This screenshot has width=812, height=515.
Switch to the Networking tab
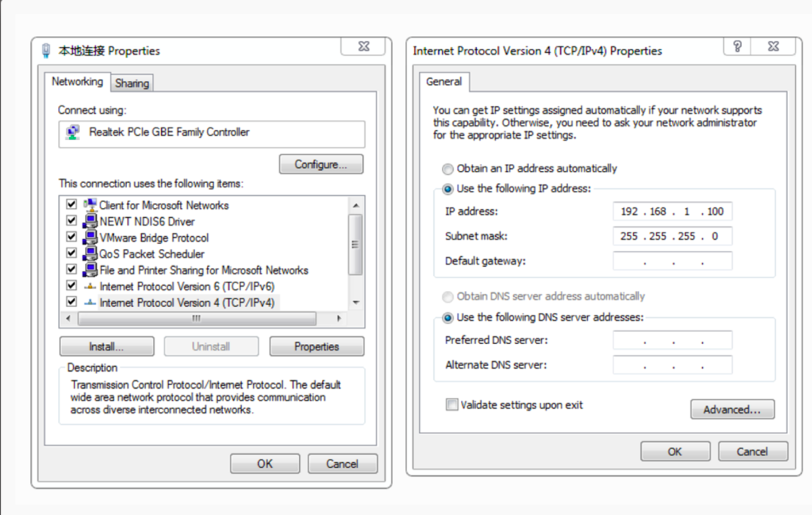tap(77, 82)
